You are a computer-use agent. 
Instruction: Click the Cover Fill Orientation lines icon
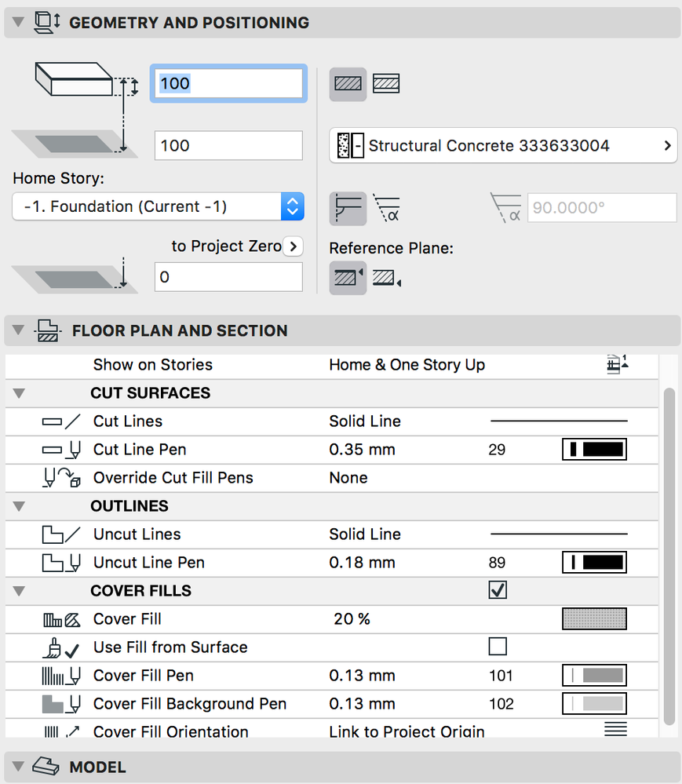click(615, 729)
